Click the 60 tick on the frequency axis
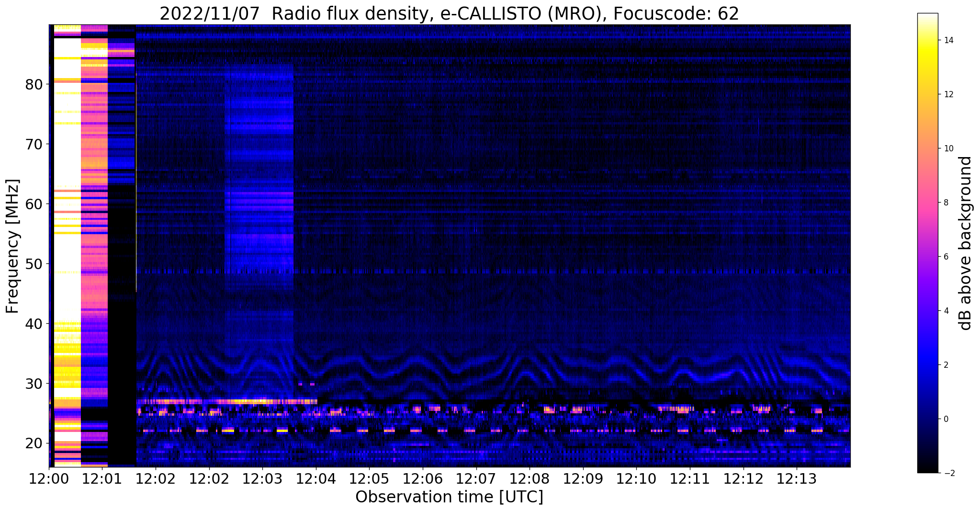 click(x=34, y=204)
